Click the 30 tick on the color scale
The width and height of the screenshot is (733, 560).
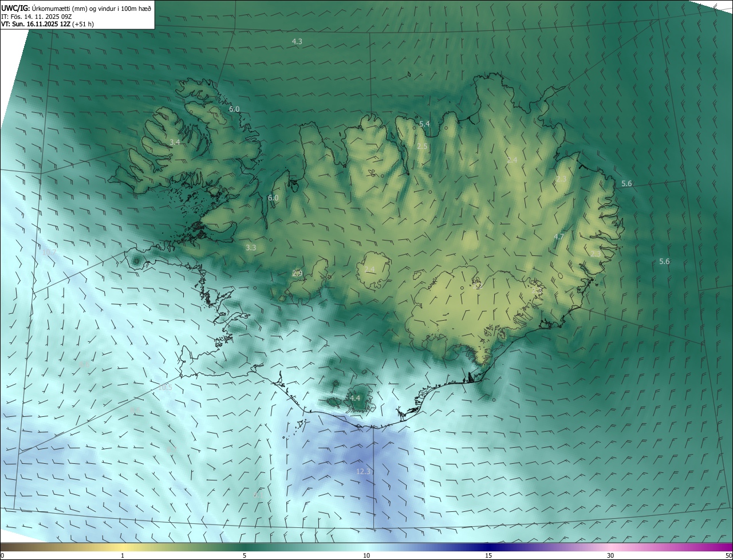[x=610, y=555]
